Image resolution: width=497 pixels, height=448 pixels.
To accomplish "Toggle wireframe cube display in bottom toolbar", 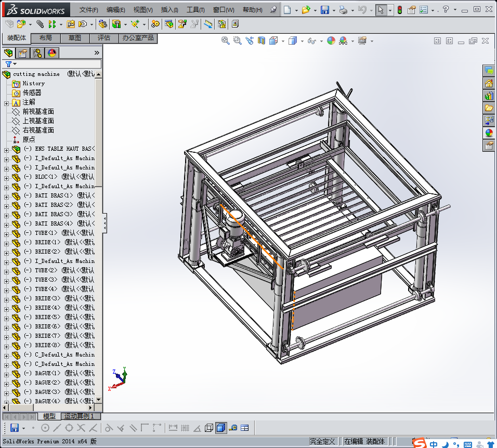I will coord(209,428).
